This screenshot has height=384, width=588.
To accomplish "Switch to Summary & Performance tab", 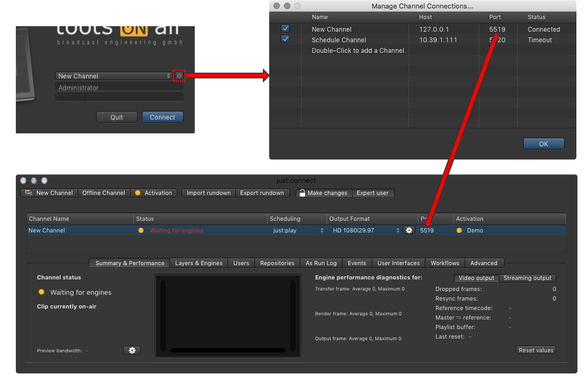I will (130, 263).
